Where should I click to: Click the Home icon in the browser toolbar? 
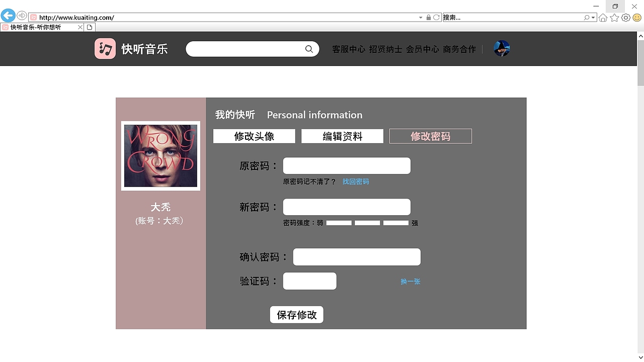(x=603, y=17)
